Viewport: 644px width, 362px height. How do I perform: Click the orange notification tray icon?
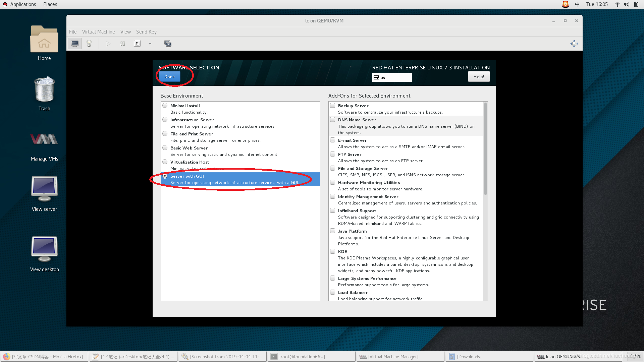tap(566, 4)
